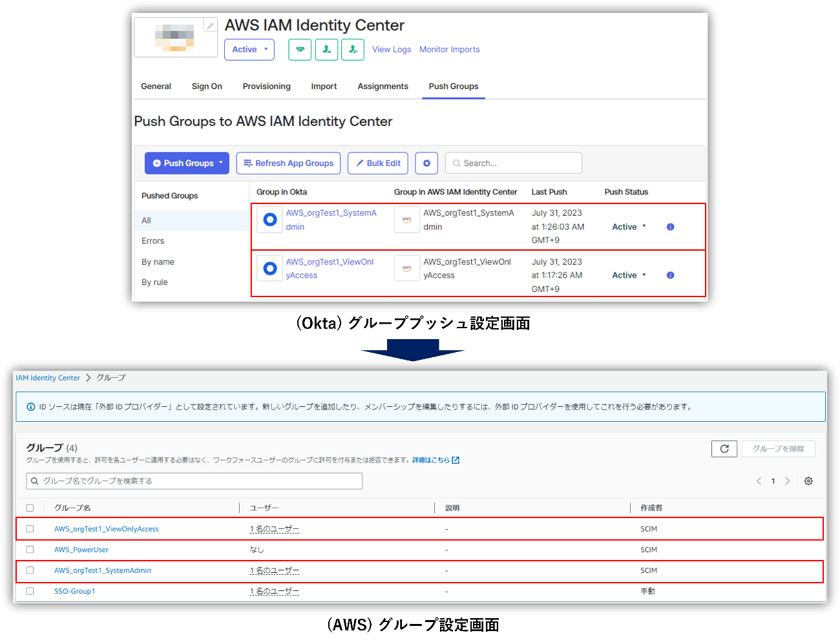Select the By rule filter in Pushed Groups
This screenshot has height=644, width=840.
point(154,282)
